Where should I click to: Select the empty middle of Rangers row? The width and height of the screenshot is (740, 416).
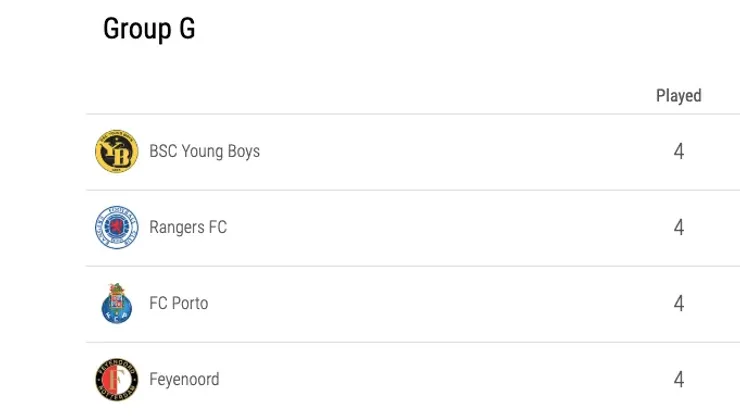tap(450, 228)
